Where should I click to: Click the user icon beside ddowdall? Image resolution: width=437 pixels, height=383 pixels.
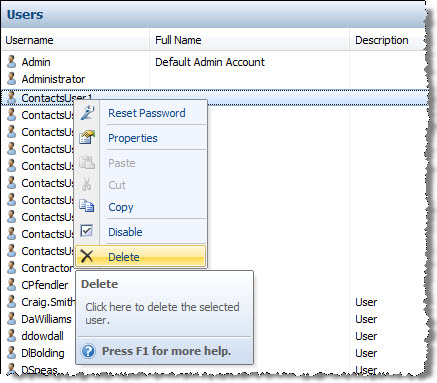click(12, 336)
